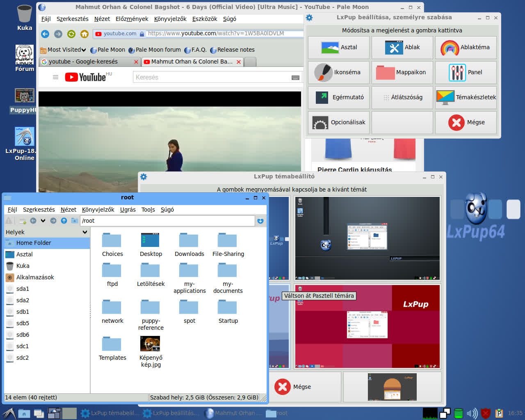
Task: Open the YouTube on-screen keyboard icon
Action: pos(295,78)
